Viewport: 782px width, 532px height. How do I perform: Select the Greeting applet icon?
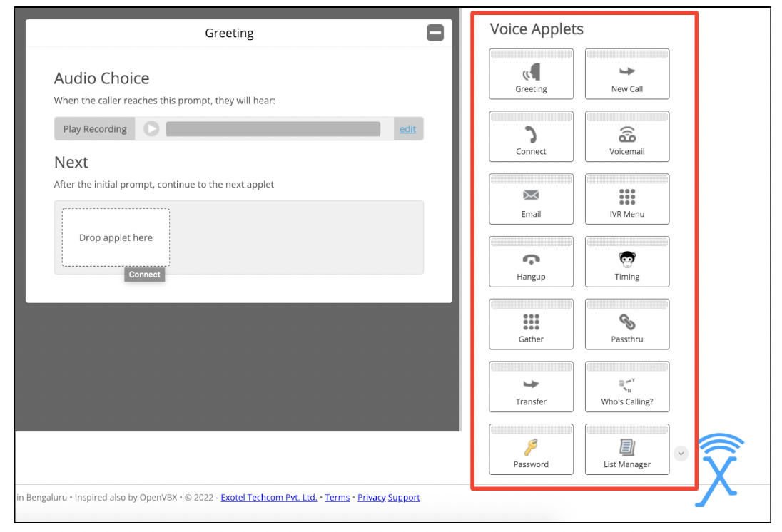click(x=531, y=75)
